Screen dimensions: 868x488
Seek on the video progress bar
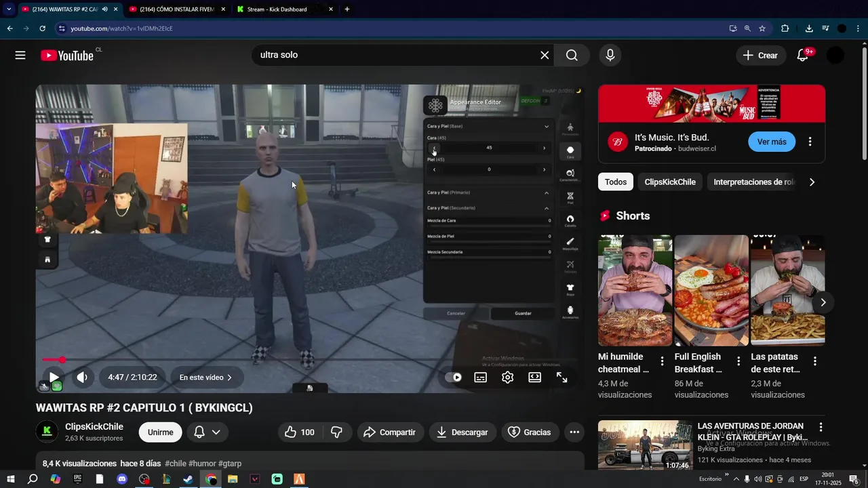310,360
